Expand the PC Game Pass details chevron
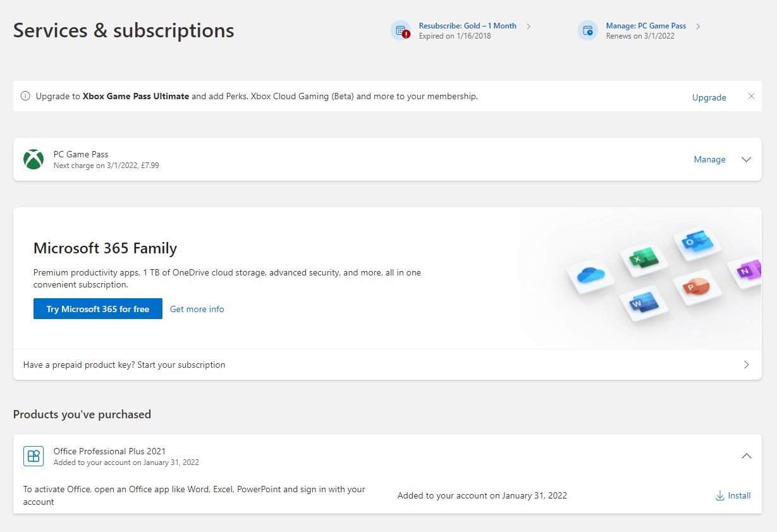The image size is (777, 532). (746, 160)
